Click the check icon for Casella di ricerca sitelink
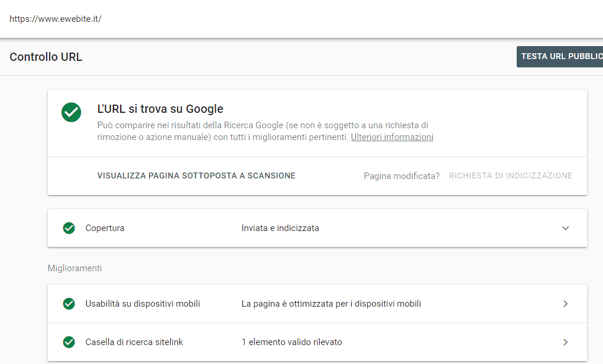The height and width of the screenshot is (364, 603). pos(69,342)
